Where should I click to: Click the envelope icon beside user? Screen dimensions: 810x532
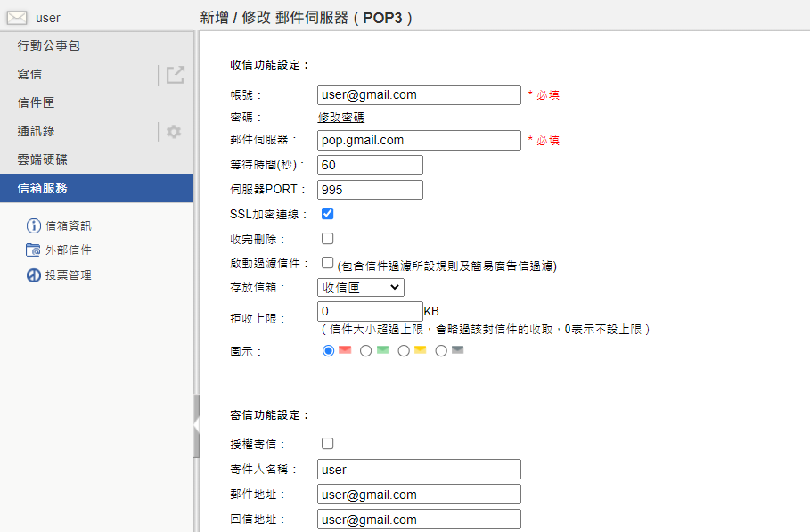pyautogui.click(x=15, y=16)
